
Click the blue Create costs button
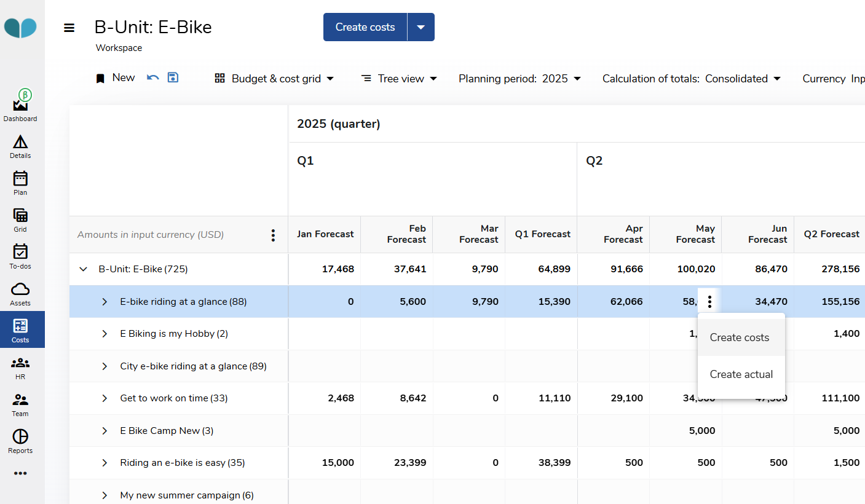click(x=365, y=27)
